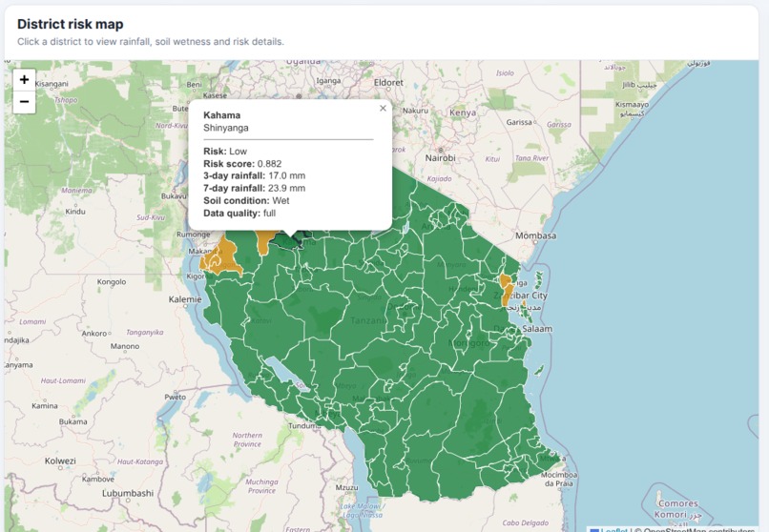Screen dimensions: 769x532
Task: Click the 'Nakuru' map label
Action: [415, 111]
